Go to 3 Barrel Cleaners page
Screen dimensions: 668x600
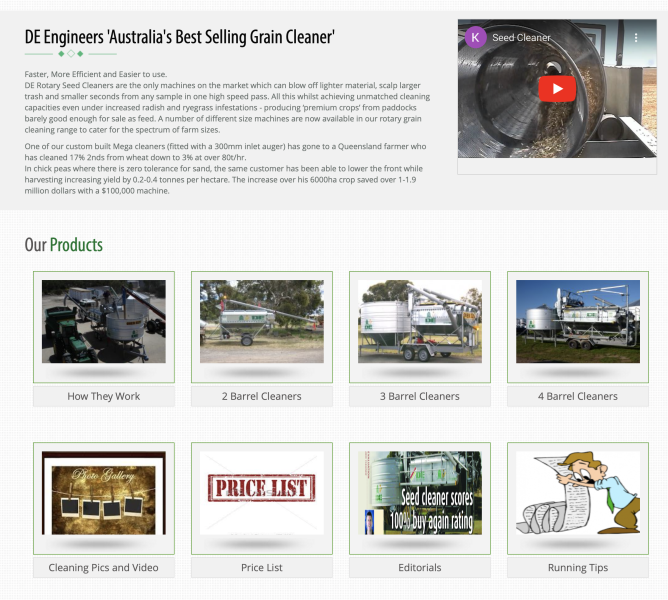(420, 396)
